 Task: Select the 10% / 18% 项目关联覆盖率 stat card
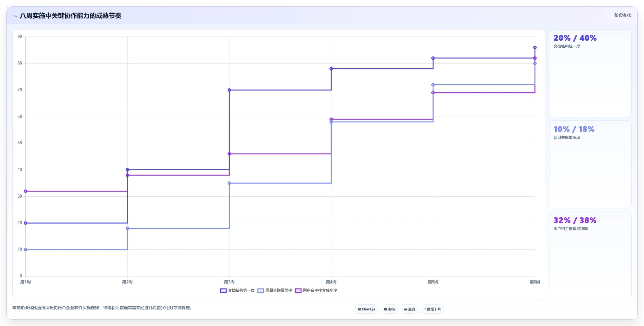click(590, 165)
